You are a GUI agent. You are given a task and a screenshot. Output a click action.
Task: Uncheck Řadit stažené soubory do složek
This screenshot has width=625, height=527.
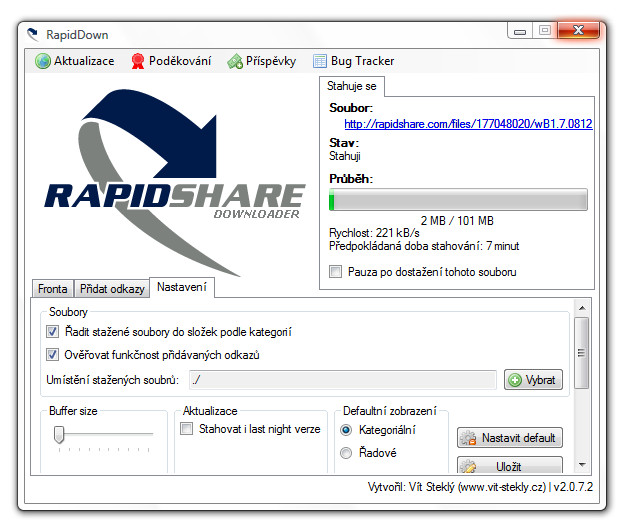[x=52, y=332]
